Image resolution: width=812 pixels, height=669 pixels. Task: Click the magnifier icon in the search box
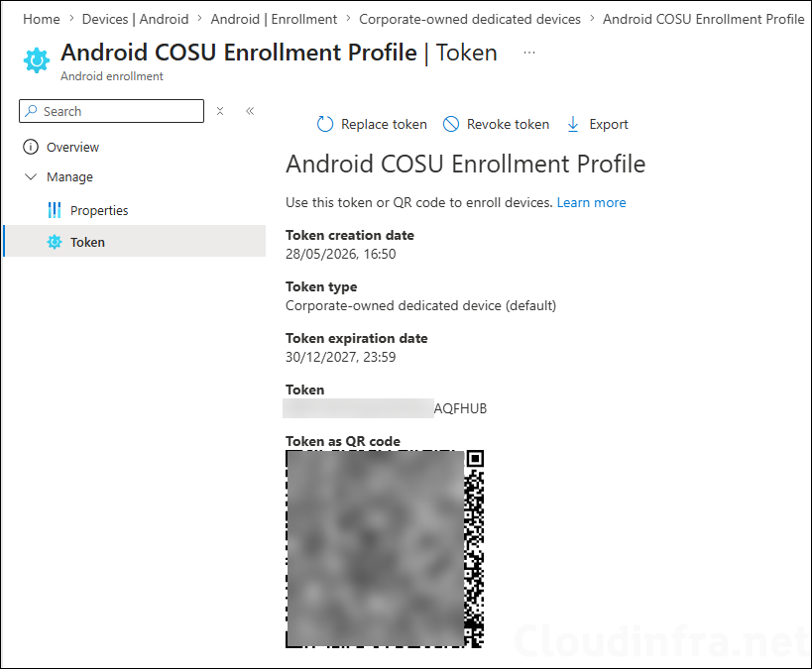click(31, 111)
